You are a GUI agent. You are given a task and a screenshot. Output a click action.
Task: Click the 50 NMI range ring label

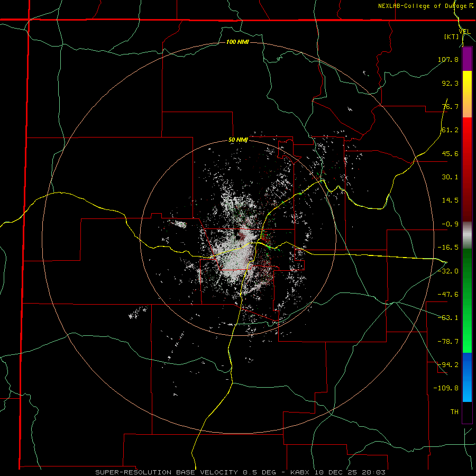coord(238,140)
